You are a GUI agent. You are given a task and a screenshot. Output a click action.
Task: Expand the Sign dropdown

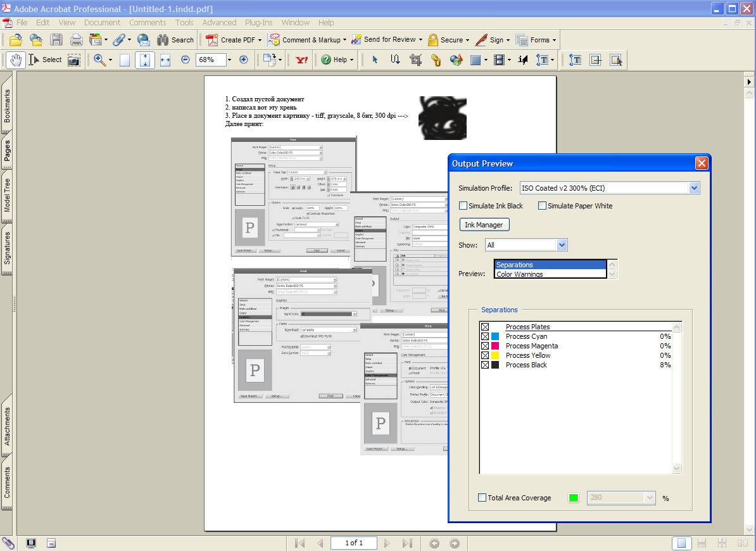[x=508, y=40]
